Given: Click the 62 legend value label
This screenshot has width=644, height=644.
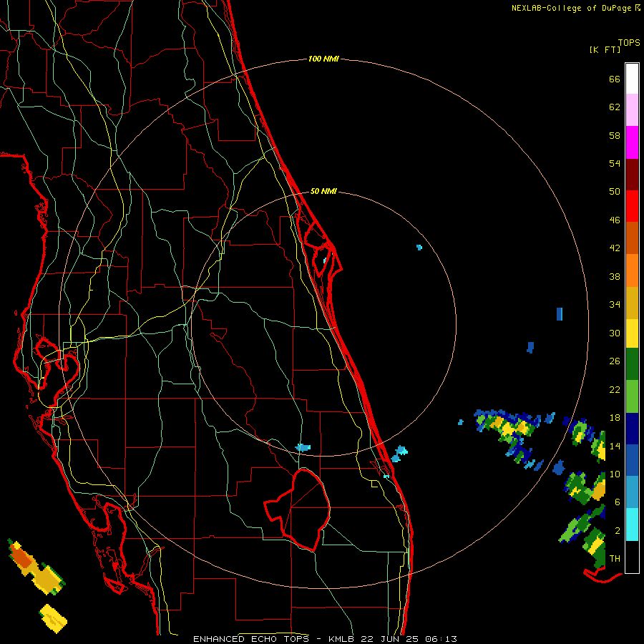Looking at the screenshot, I should pyautogui.click(x=615, y=107).
